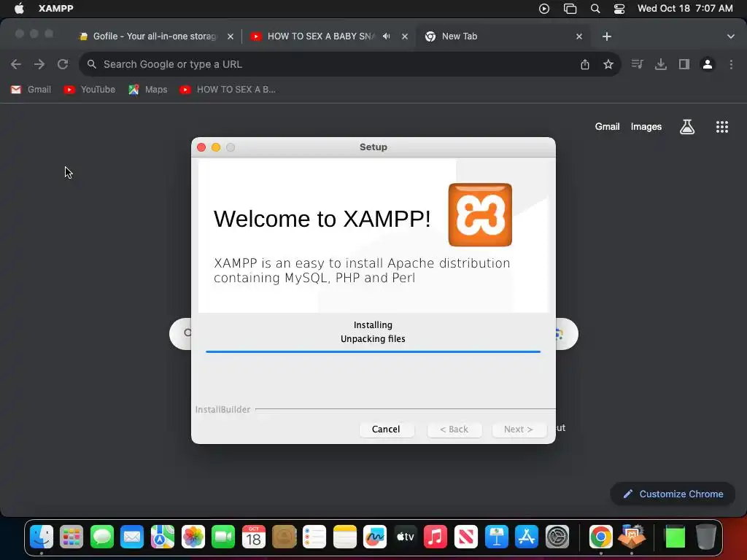Go forward with Chrome forward arrow
The width and height of the screenshot is (747, 560).
tap(39, 64)
